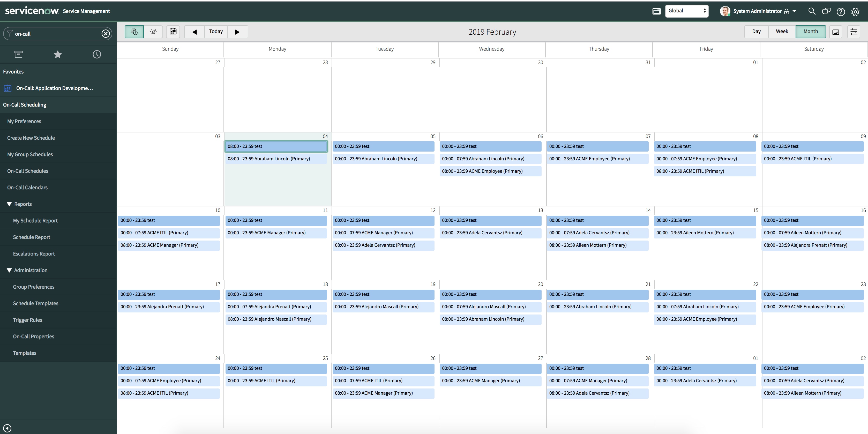The image size is (868, 434).
Task: Switch to the group members view icon
Action: coord(153,32)
